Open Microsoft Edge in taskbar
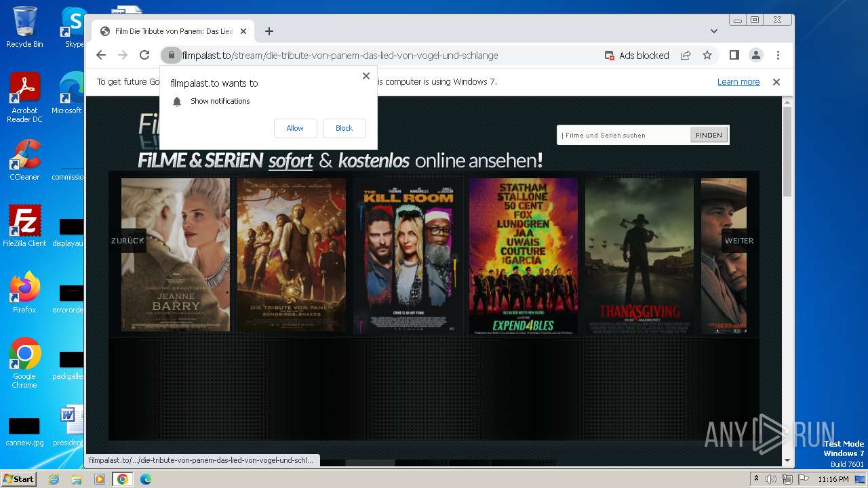Viewport: 868px width, 488px height. point(146,479)
